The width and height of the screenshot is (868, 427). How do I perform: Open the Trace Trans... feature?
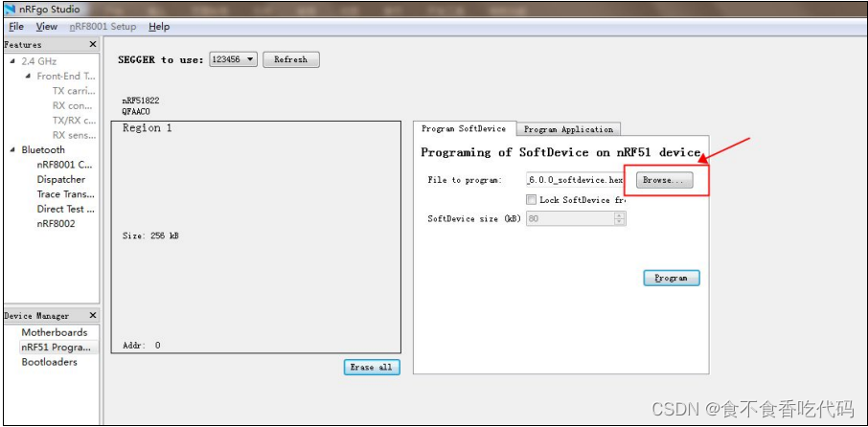pyautogui.click(x=65, y=194)
